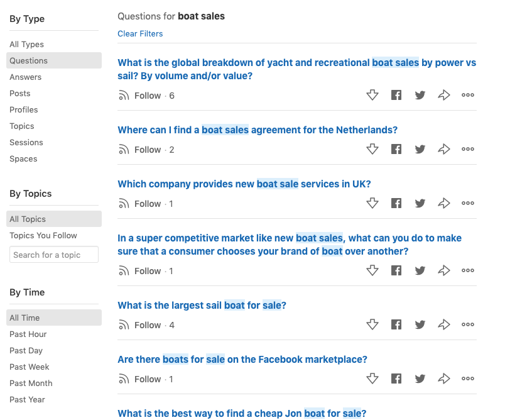Limit results to Past Year
The height and width of the screenshot is (420, 532).
click(x=28, y=400)
